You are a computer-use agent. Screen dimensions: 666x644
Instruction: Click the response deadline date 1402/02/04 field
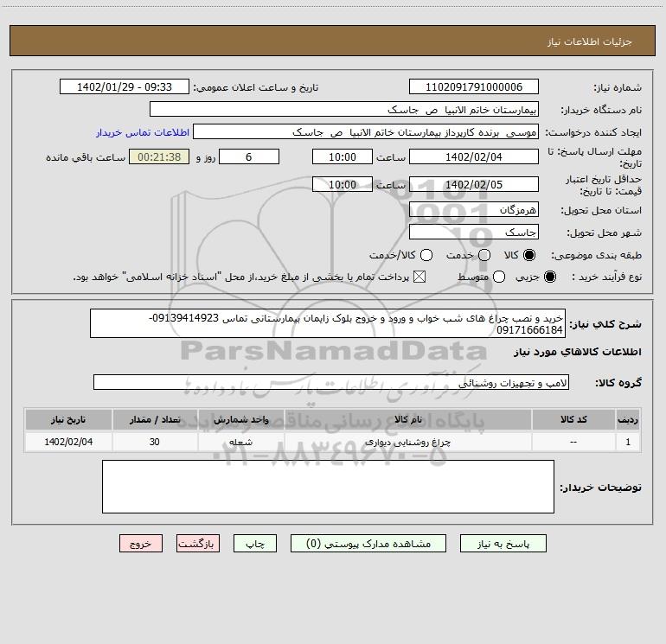click(474, 156)
